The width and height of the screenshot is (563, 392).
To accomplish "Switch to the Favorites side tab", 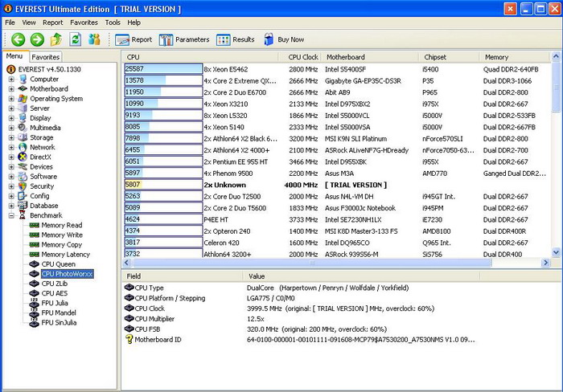I will [x=46, y=57].
